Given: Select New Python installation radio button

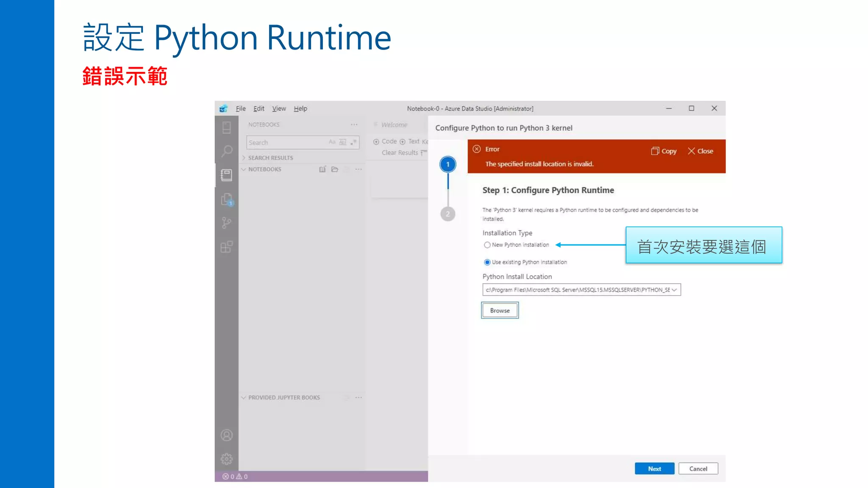Looking at the screenshot, I should [x=487, y=245].
